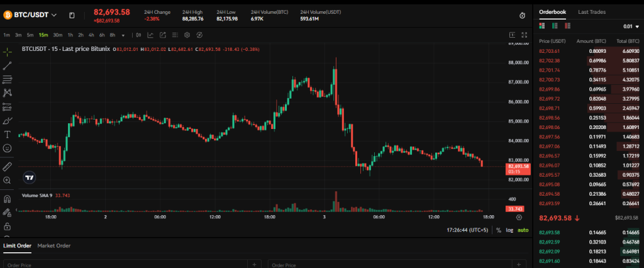This screenshot has height=268, width=644.
Task: Select the Text annotation tool
Action: pyautogui.click(x=8, y=135)
